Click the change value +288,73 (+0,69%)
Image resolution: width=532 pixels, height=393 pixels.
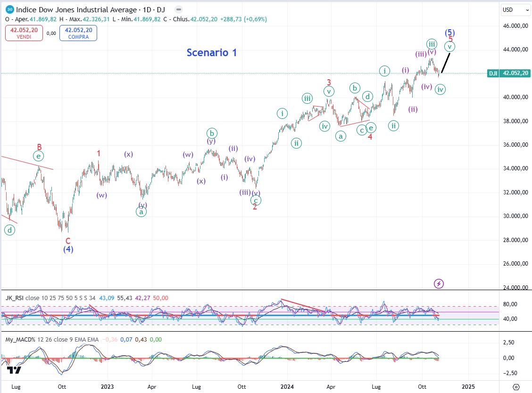(244, 19)
